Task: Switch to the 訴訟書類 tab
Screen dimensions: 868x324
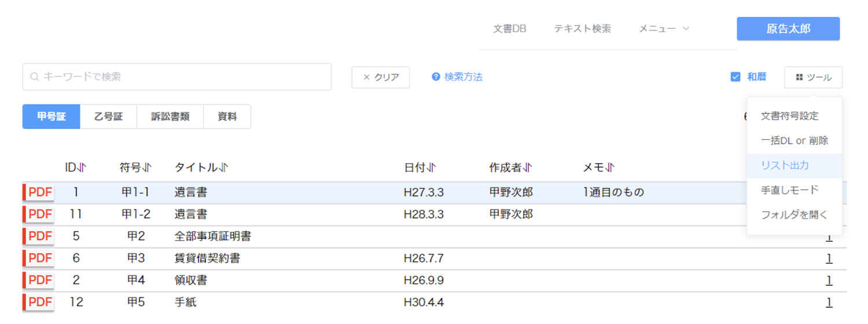Action: tap(170, 117)
